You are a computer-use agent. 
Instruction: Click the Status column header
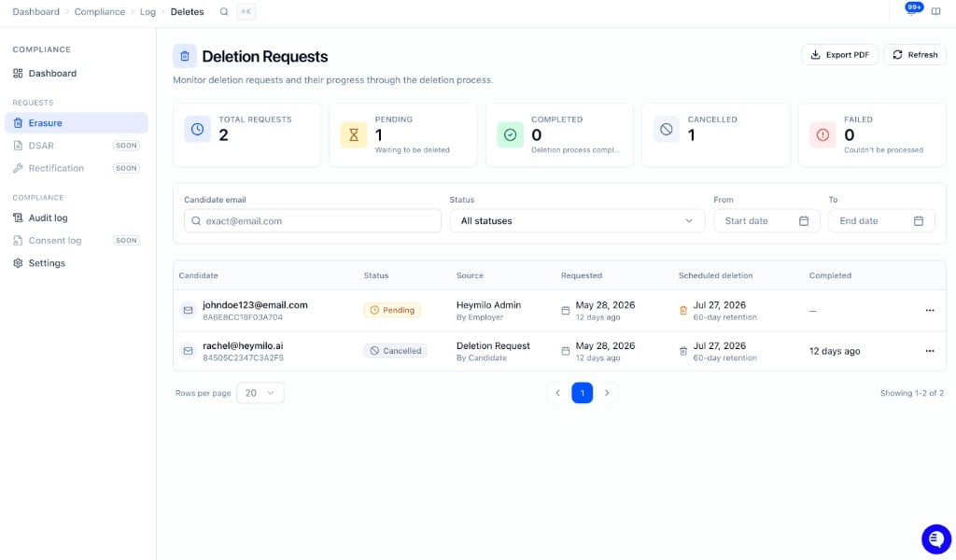tap(376, 275)
